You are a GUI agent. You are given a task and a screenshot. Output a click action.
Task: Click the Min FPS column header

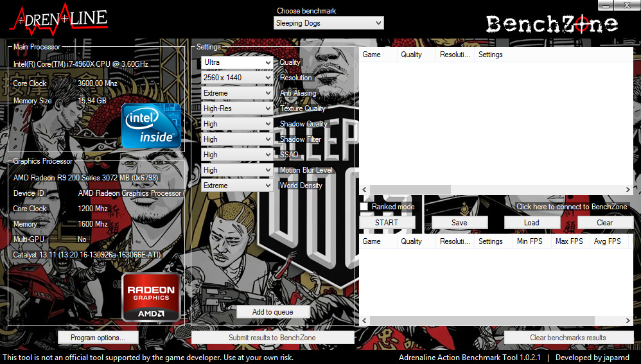point(530,241)
